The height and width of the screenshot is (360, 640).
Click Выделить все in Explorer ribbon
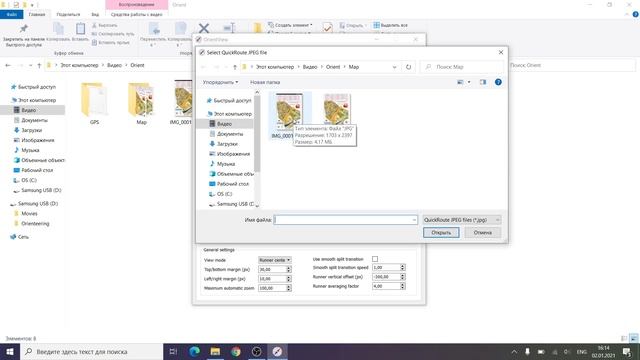click(390, 25)
